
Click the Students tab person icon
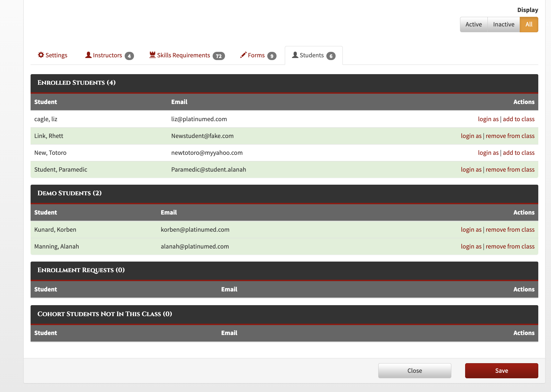295,55
